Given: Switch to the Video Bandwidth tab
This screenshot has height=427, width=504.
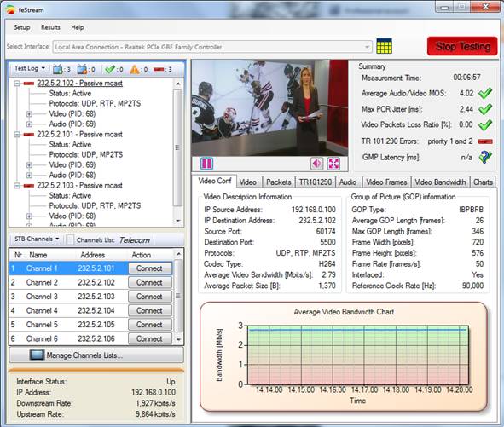Looking at the screenshot, I should click(x=440, y=182).
